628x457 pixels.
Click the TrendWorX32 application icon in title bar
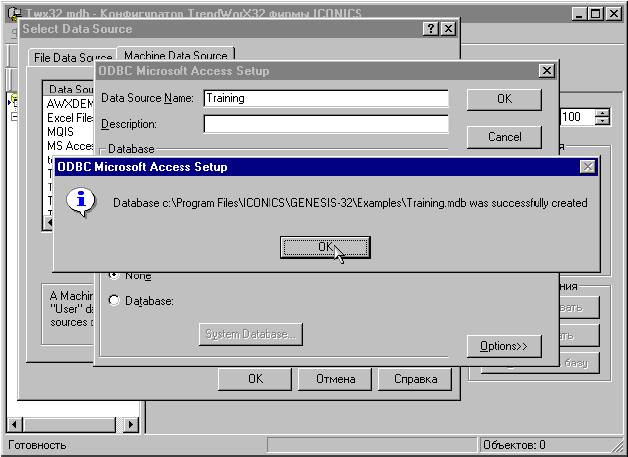pos(14,14)
